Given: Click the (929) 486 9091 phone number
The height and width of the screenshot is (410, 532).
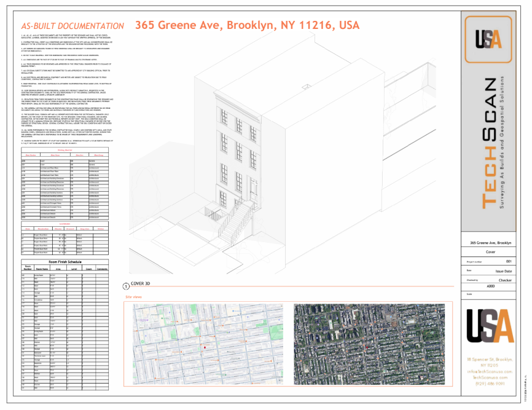Looking at the screenshot, I should pos(490,384).
